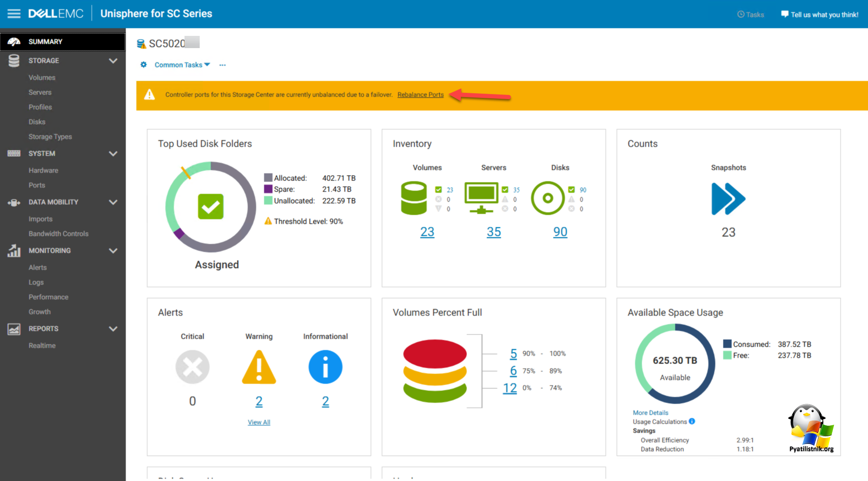The width and height of the screenshot is (868, 481).
Task: Click the 90 disks count link
Action: click(560, 232)
